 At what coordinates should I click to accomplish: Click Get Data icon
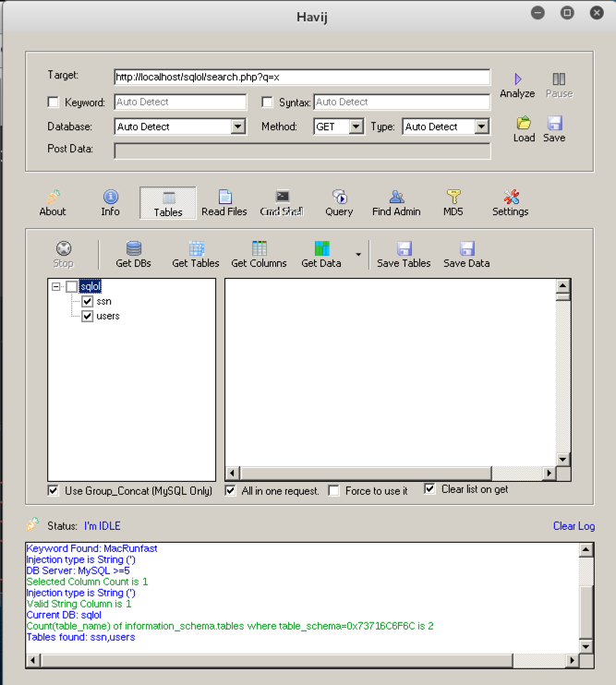coord(322,248)
